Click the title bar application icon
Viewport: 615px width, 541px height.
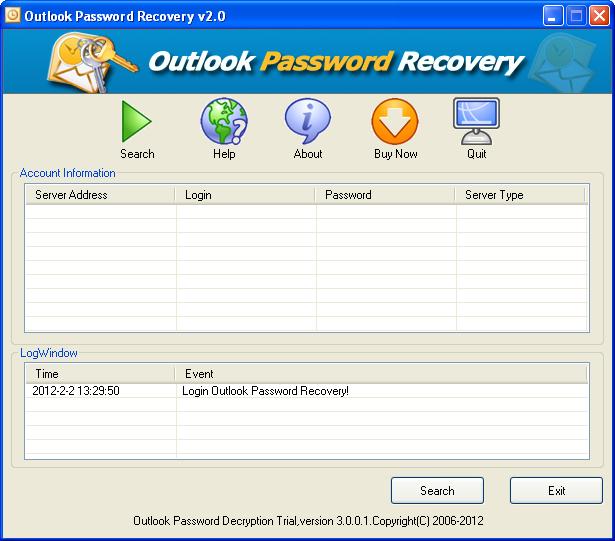[x=13, y=15]
